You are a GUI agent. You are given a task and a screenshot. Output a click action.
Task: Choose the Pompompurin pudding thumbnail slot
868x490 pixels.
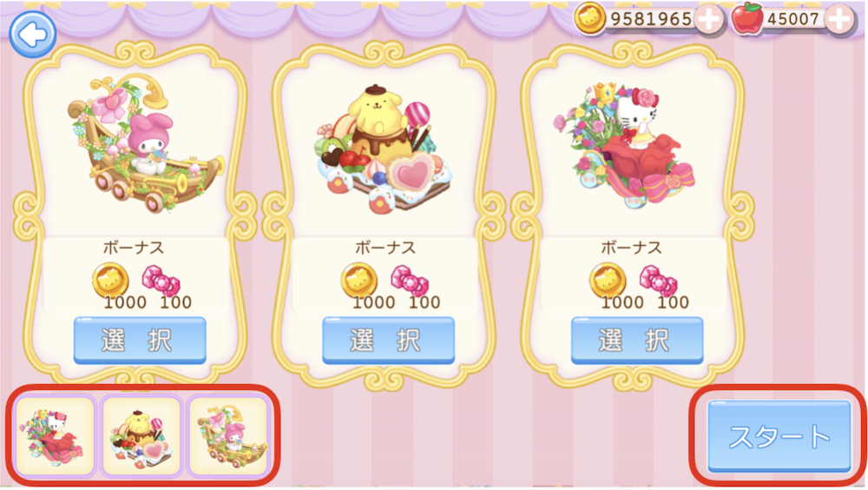point(141,435)
